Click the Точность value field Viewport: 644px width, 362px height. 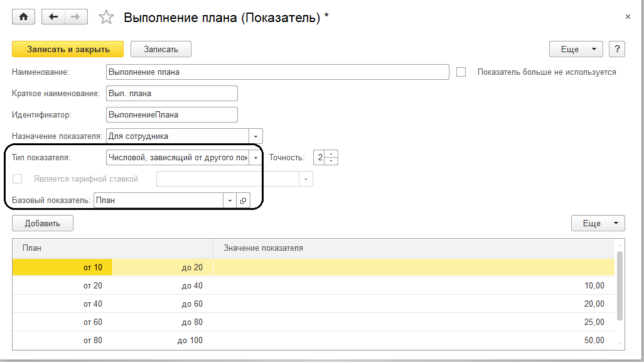[319, 158]
